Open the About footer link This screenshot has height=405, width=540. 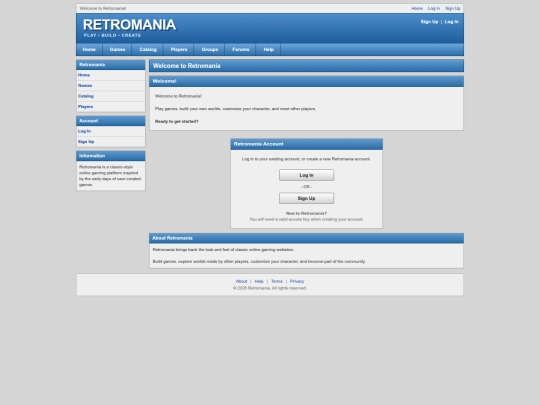tap(241, 281)
